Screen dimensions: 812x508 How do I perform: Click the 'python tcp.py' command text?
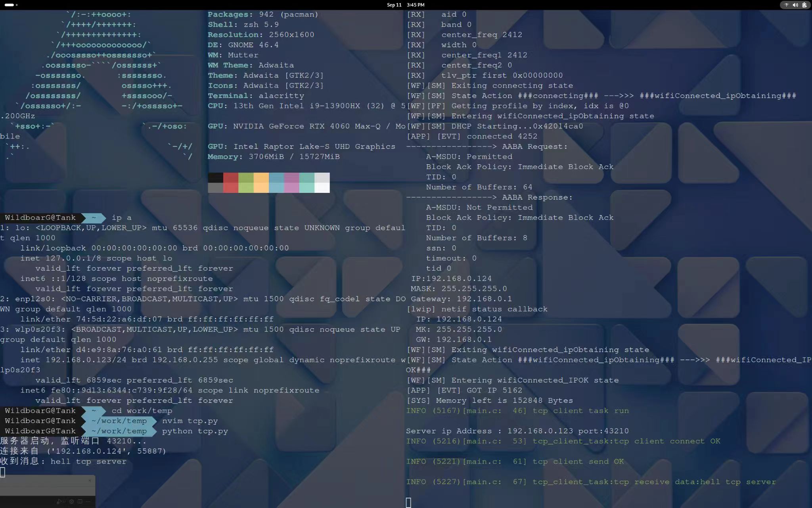pos(195,431)
